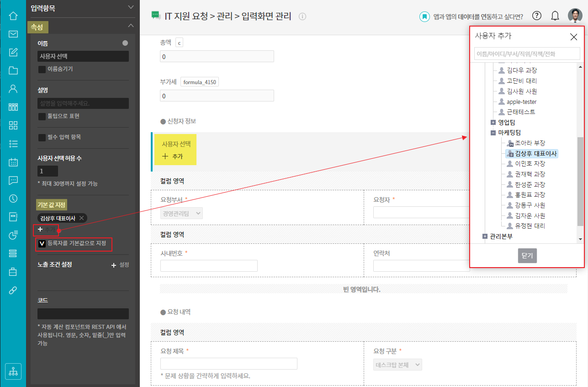Screen dimensions: 588x387
Task: Click 설정 next to 노출 조건 설정
Action: [x=121, y=265]
